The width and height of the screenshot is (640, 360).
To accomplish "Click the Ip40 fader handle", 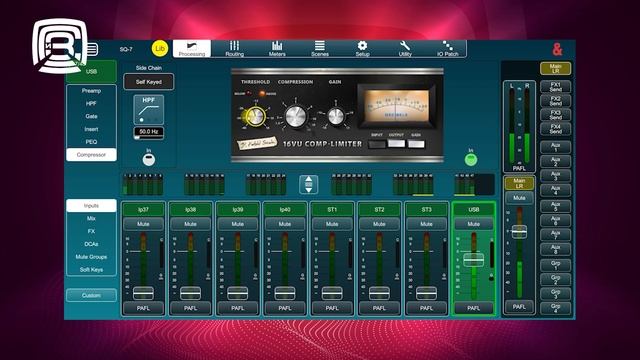I will tap(285, 293).
